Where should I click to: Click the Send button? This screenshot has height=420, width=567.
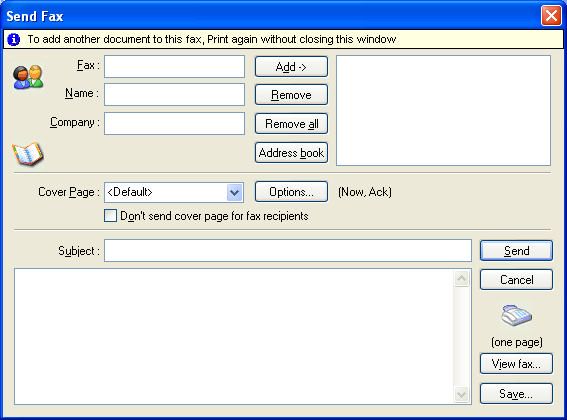point(516,251)
